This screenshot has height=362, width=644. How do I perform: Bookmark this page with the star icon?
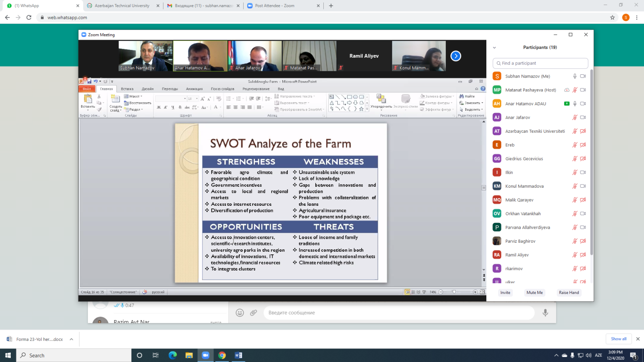[x=612, y=18]
